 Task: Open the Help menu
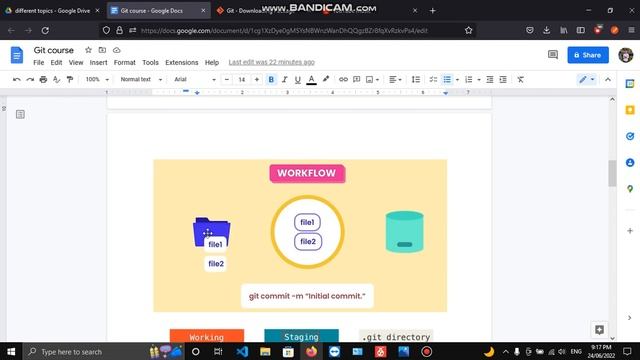(212, 62)
